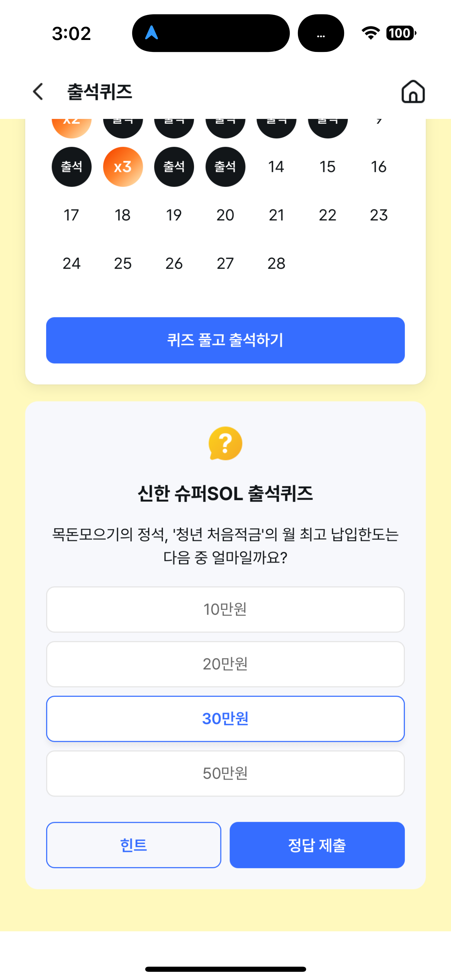Tap calendar day 14
The width and height of the screenshot is (451, 980).
coord(276,167)
